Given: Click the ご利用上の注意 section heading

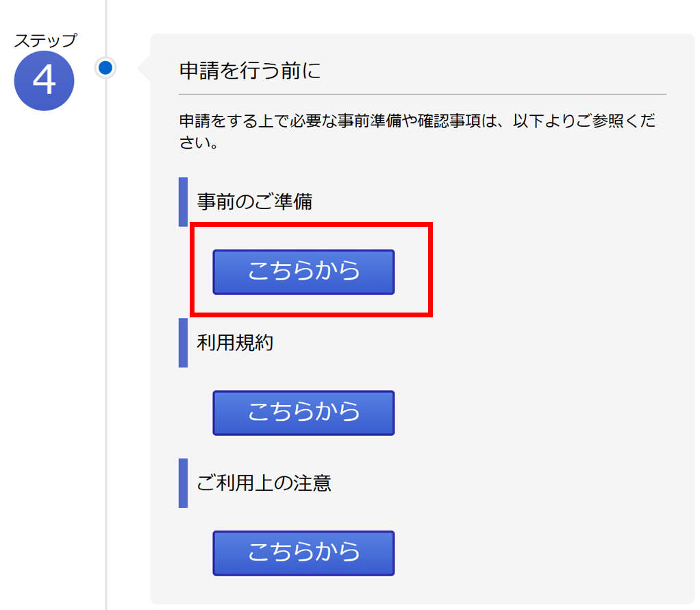Looking at the screenshot, I should (x=264, y=483).
